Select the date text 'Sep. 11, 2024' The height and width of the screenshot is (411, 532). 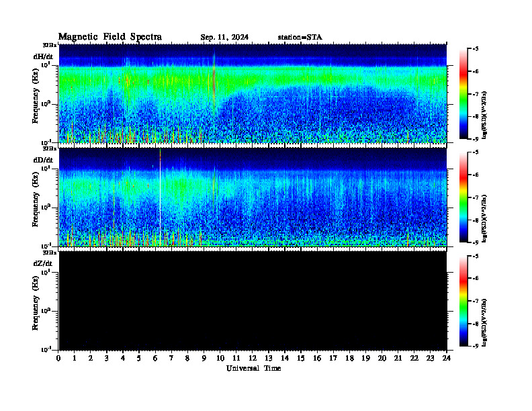(x=224, y=38)
